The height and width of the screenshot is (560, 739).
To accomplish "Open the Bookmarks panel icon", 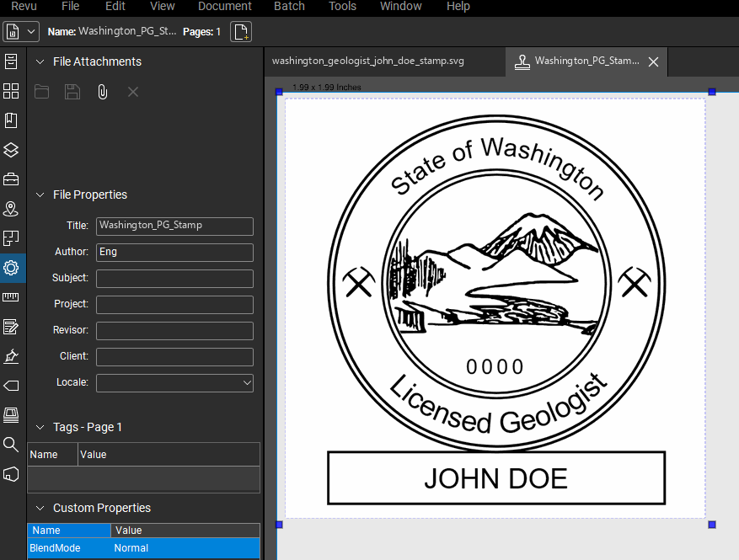I will pos(11,120).
